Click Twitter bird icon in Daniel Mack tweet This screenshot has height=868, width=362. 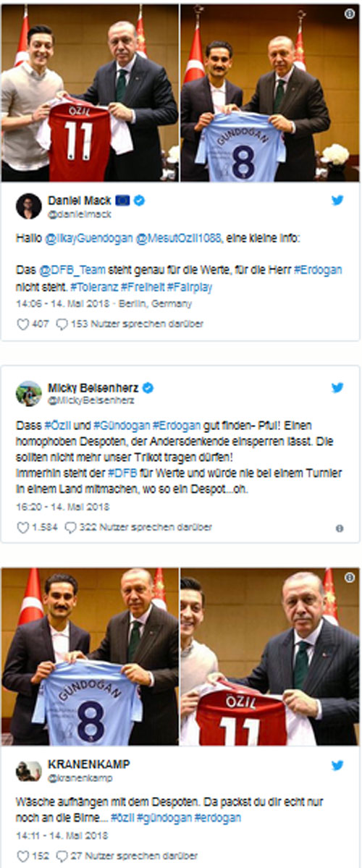(x=337, y=201)
